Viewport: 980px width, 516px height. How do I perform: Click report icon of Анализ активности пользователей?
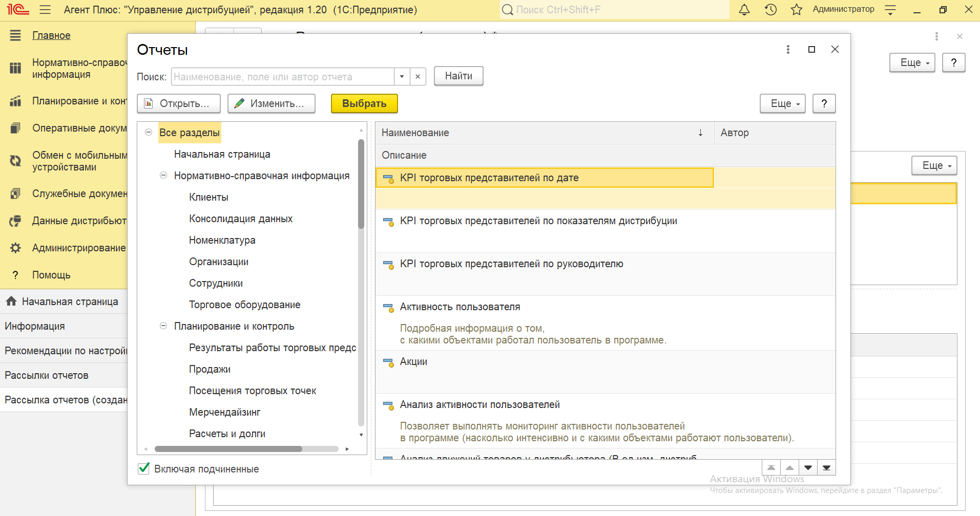click(x=388, y=405)
